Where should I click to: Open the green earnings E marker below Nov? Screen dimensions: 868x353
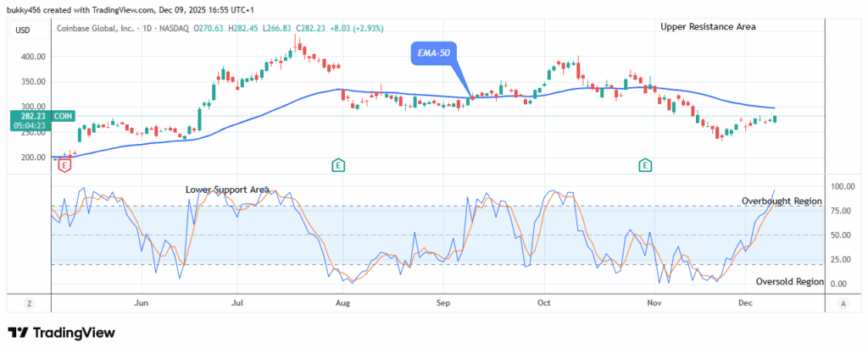[x=644, y=164]
